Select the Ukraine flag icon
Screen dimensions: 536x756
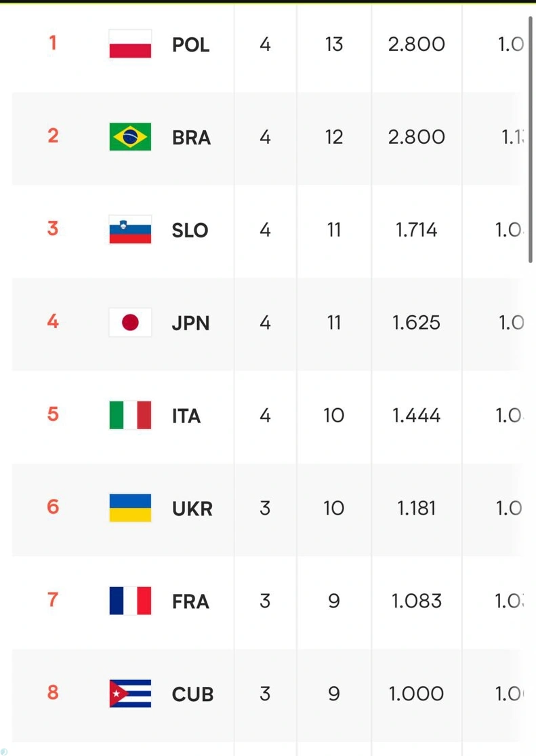pos(130,508)
